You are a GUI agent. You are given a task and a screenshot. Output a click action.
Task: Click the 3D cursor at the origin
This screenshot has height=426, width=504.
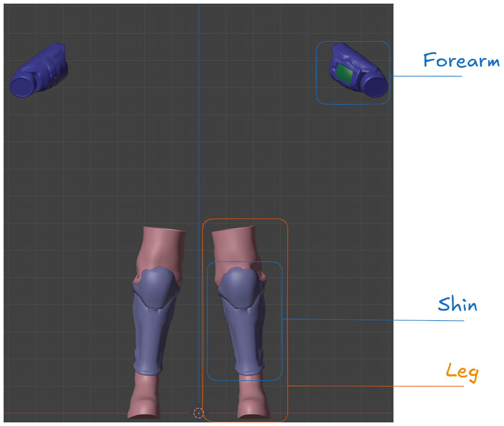[x=199, y=413]
